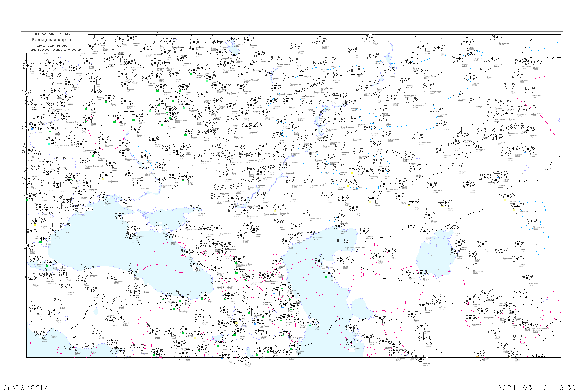Click the 1020 isobar label east of Кулсары
The height and width of the screenshot is (392, 588).
(413, 227)
